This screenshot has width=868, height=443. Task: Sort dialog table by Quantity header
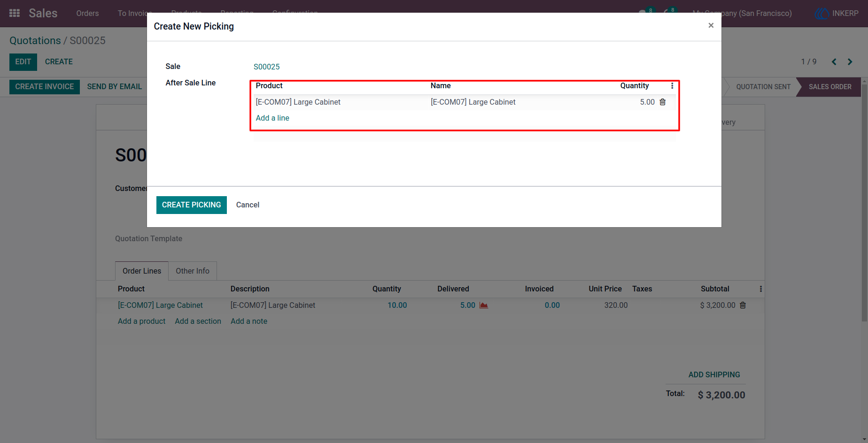(x=634, y=86)
